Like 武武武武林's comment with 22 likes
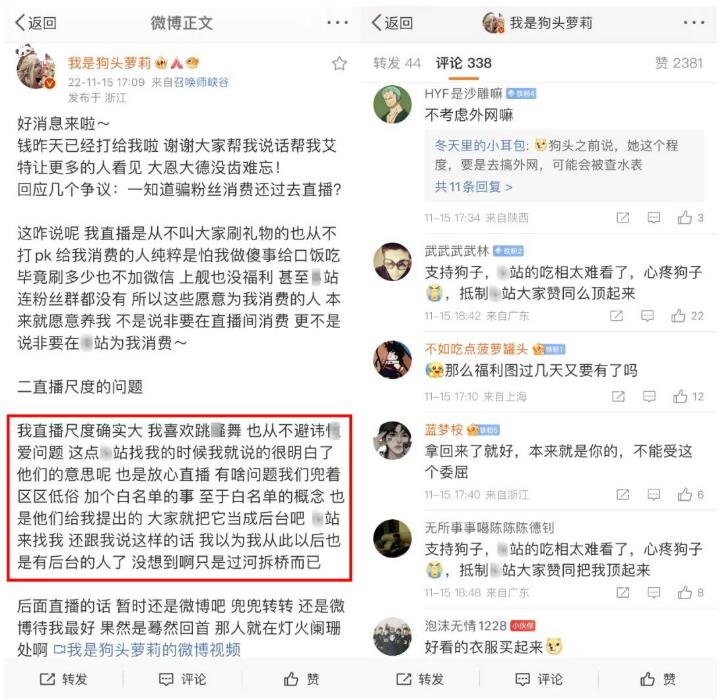721x699 pixels. click(687, 315)
